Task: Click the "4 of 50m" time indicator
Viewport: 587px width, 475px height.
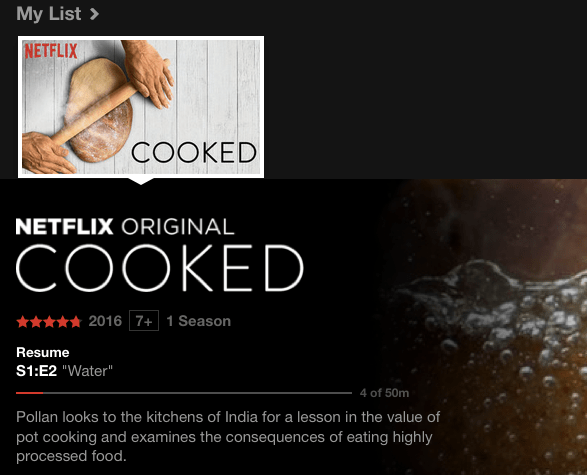Action: coord(384,393)
